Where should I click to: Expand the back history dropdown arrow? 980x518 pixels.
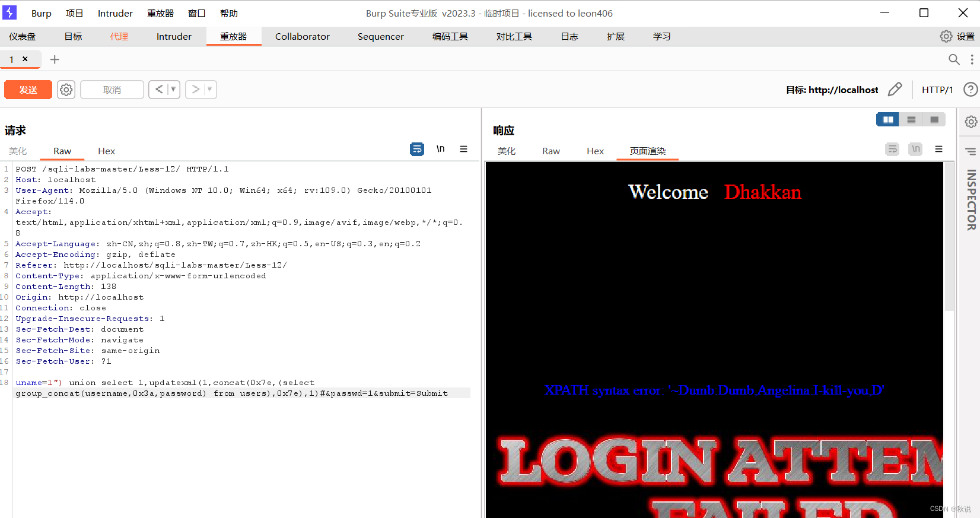pyautogui.click(x=173, y=90)
